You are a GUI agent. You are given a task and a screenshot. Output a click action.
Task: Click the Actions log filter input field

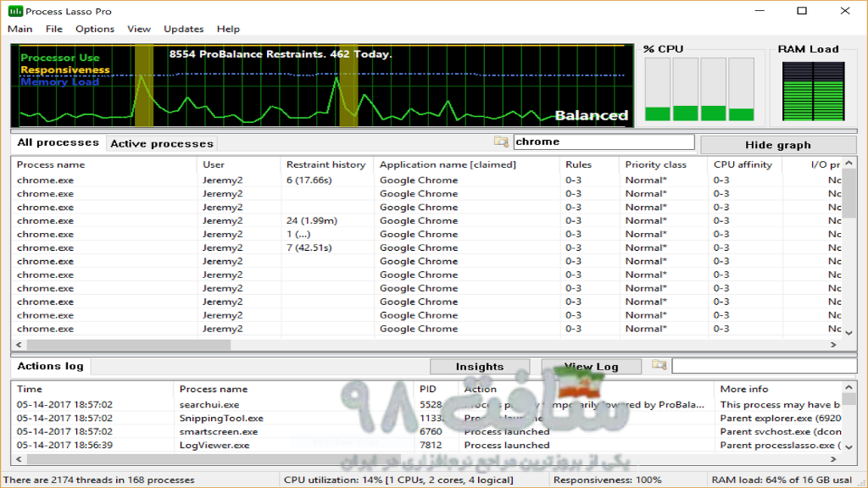[x=764, y=366]
